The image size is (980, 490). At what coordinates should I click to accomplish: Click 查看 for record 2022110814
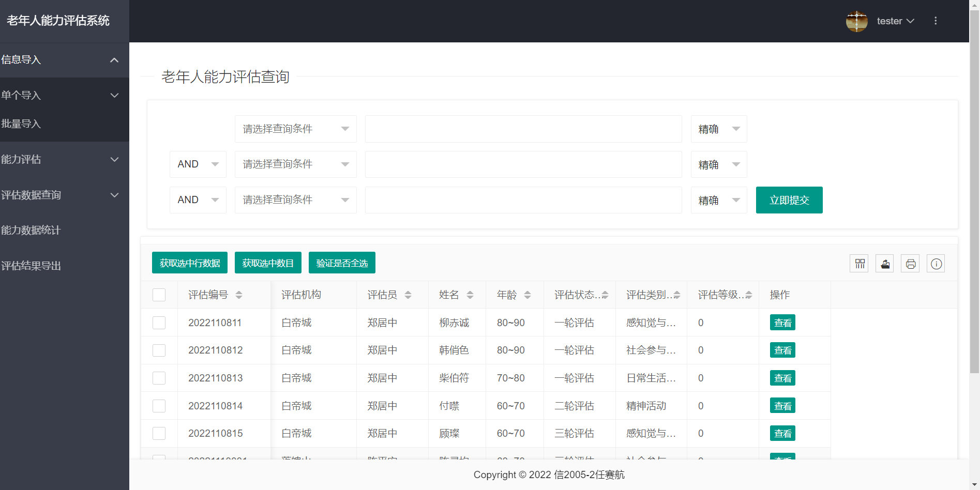[782, 406]
